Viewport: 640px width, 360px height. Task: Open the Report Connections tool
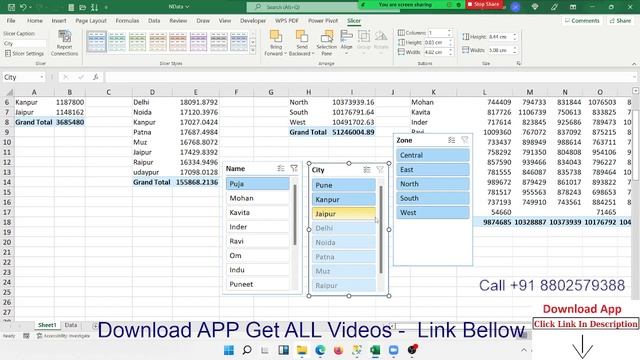(x=64, y=43)
